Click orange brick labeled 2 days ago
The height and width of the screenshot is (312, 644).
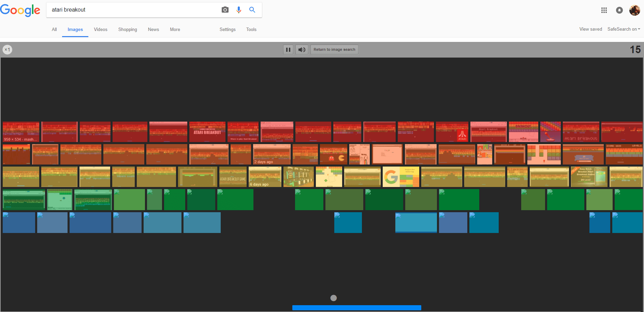272,154
